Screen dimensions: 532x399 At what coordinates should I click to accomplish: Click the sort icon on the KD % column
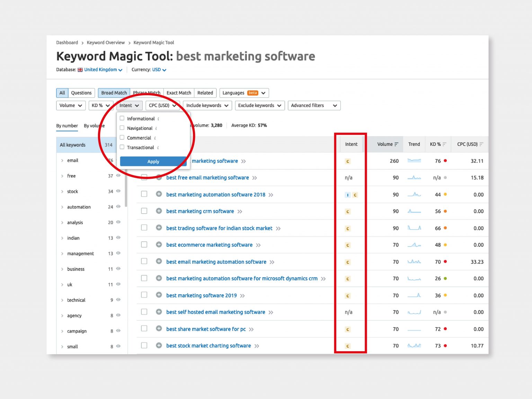coord(444,144)
